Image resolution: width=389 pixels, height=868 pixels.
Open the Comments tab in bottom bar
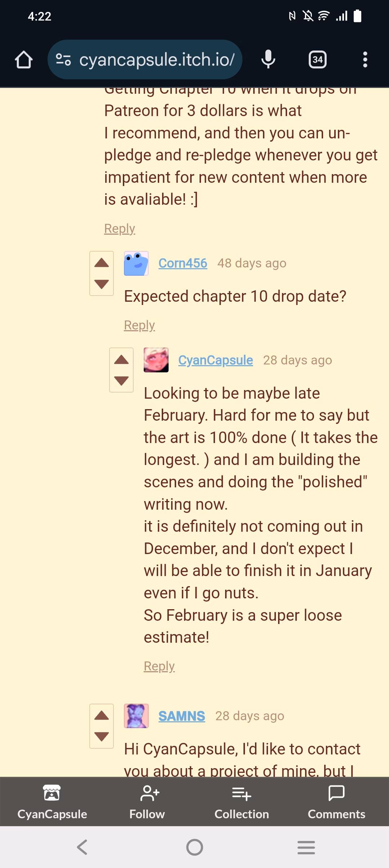coord(336,802)
